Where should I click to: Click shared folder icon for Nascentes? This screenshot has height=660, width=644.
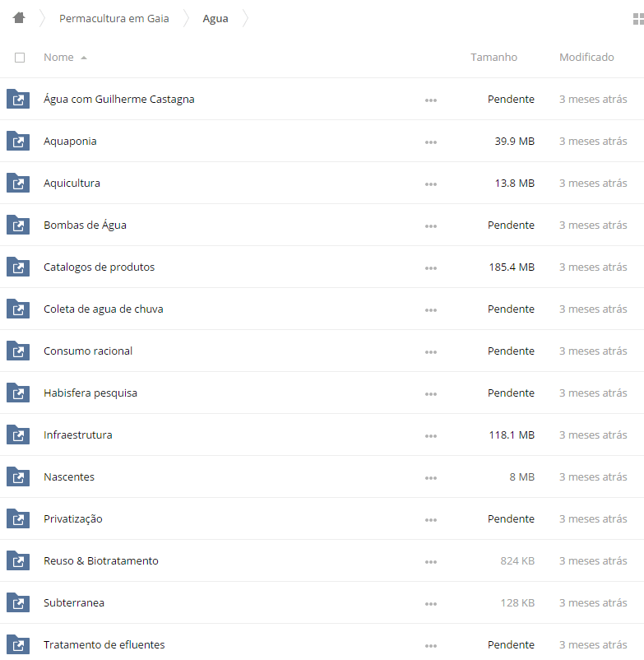(18, 476)
